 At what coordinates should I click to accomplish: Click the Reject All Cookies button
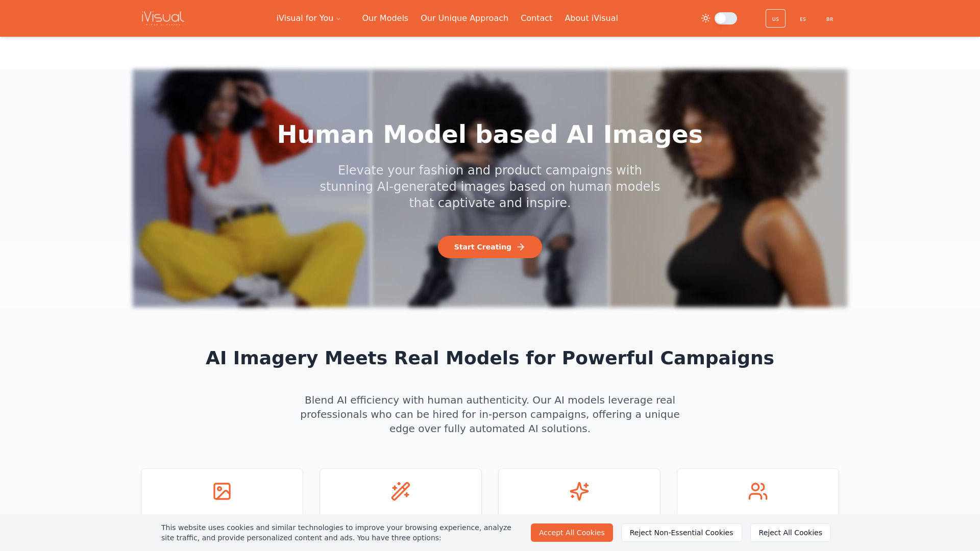pyautogui.click(x=790, y=532)
